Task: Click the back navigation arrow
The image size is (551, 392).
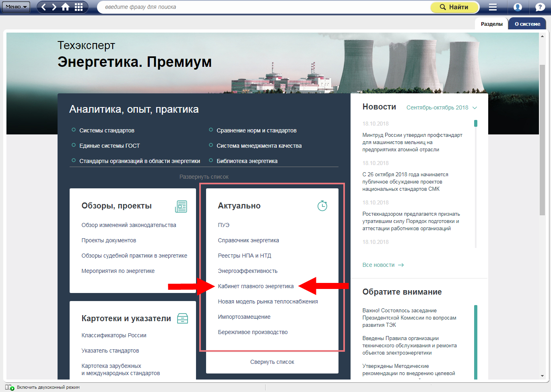Action: coord(44,7)
